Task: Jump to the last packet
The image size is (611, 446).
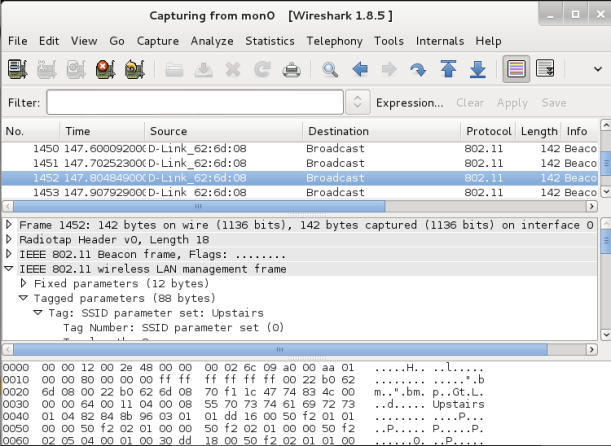Action: pyautogui.click(x=477, y=69)
